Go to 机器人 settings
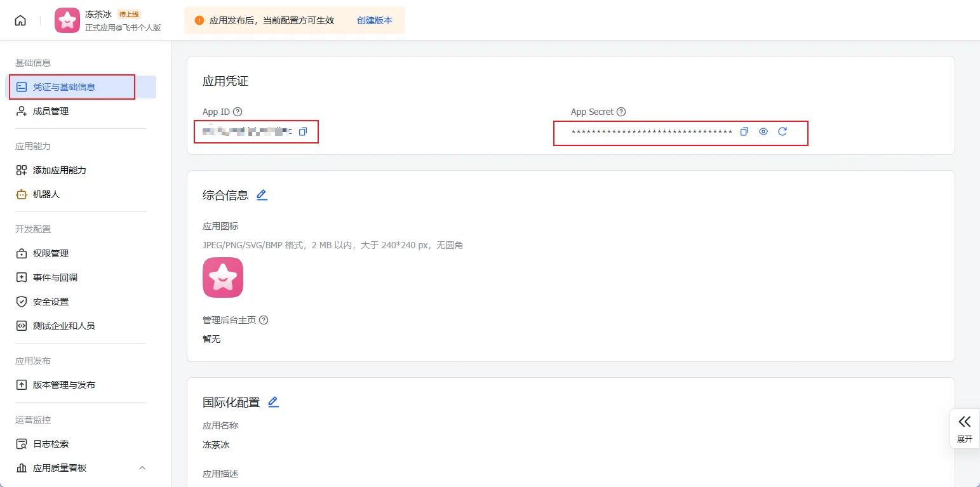The width and height of the screenshot is (980, 487). pos(46,194)
